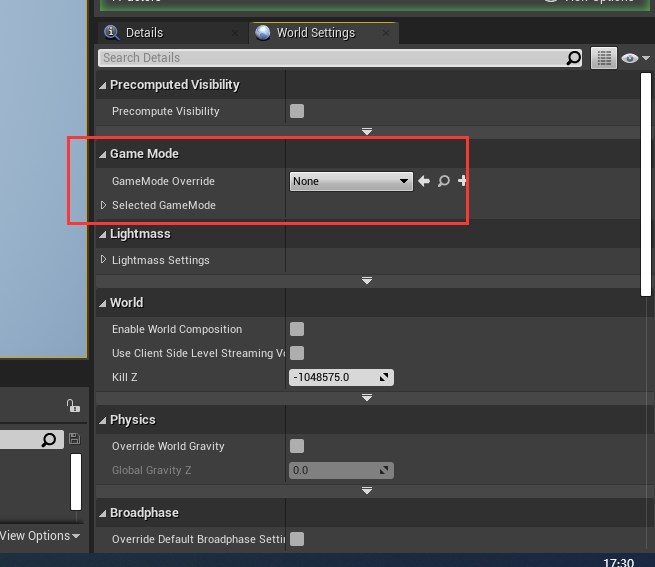Expand the Lightmass Settings row

point(103,259)
